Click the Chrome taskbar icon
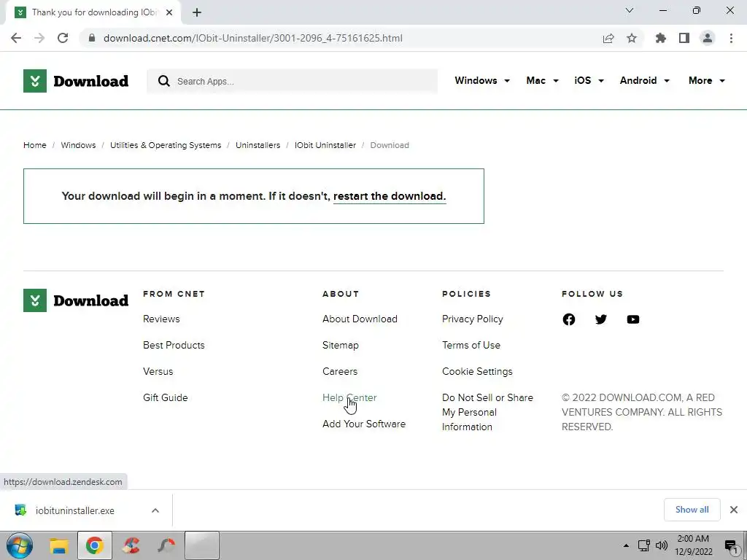This screenshot has height=560, width=747. [x=94, y=545]
